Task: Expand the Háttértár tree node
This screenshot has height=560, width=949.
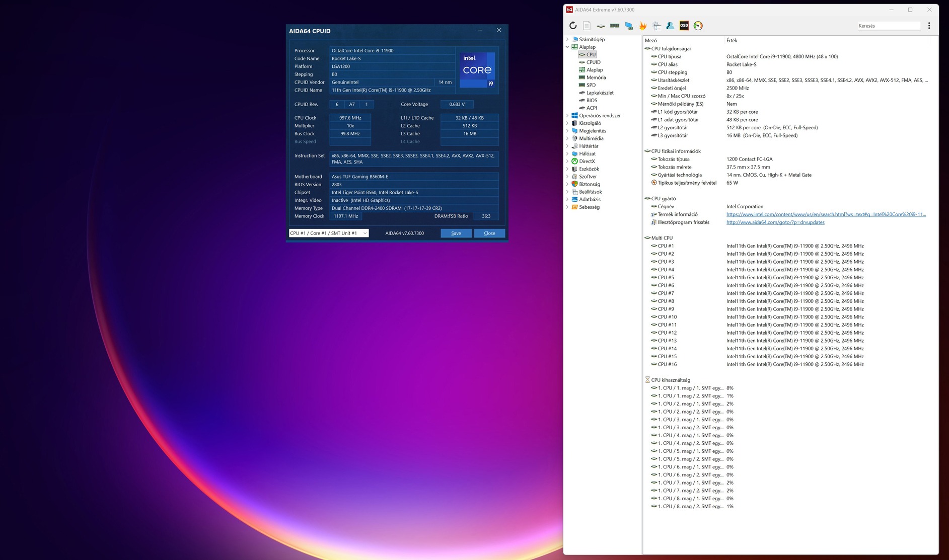Action: click(567, 146)
